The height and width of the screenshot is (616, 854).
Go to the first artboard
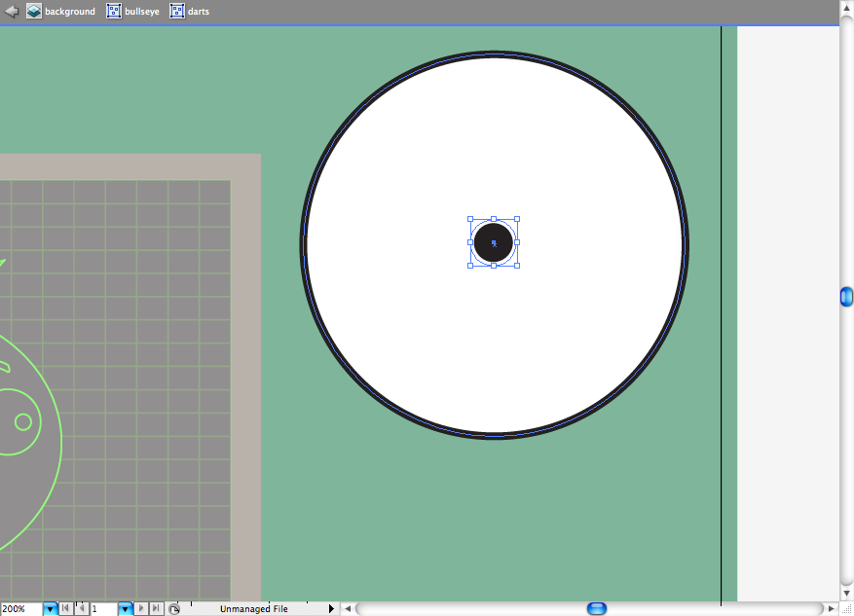point(65,608)
